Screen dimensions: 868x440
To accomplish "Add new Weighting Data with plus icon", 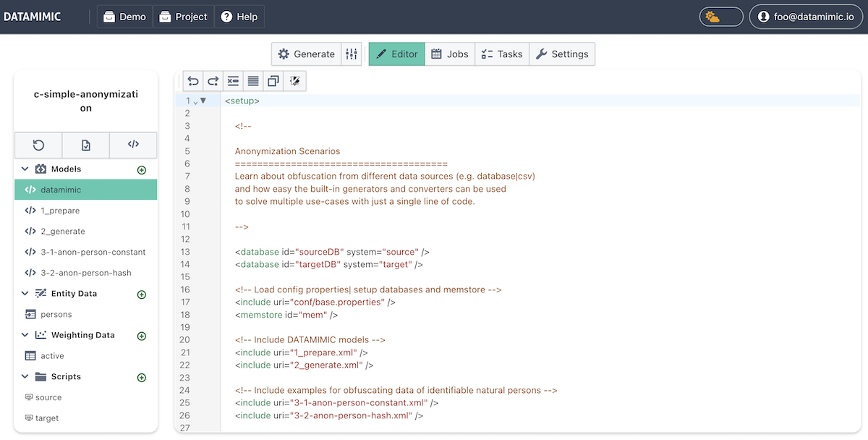I will click(x=142, y=336).
